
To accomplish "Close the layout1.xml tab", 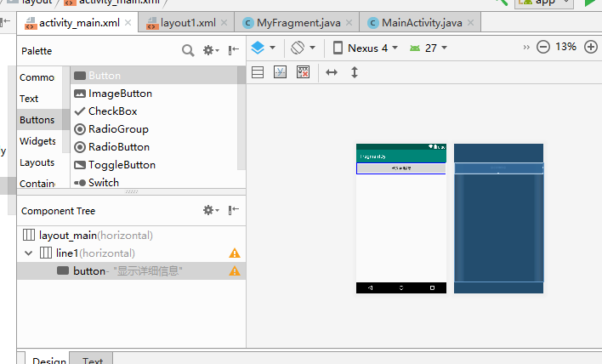I will [x=224, y=23].
